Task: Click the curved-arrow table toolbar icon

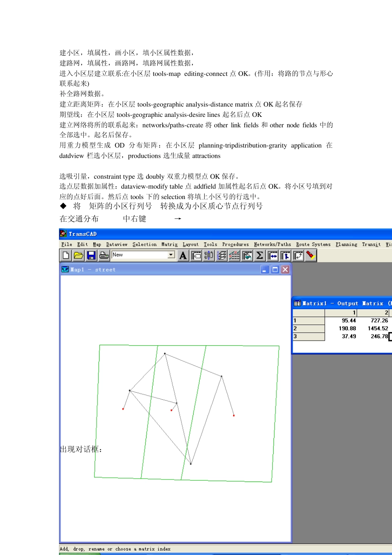Action: pyautogui.click(x=298, y=256)
